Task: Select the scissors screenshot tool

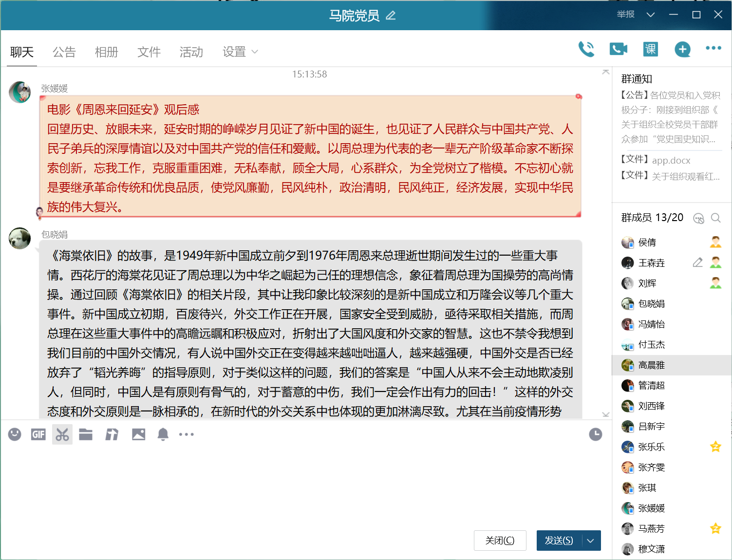Action: coord(62,434)
